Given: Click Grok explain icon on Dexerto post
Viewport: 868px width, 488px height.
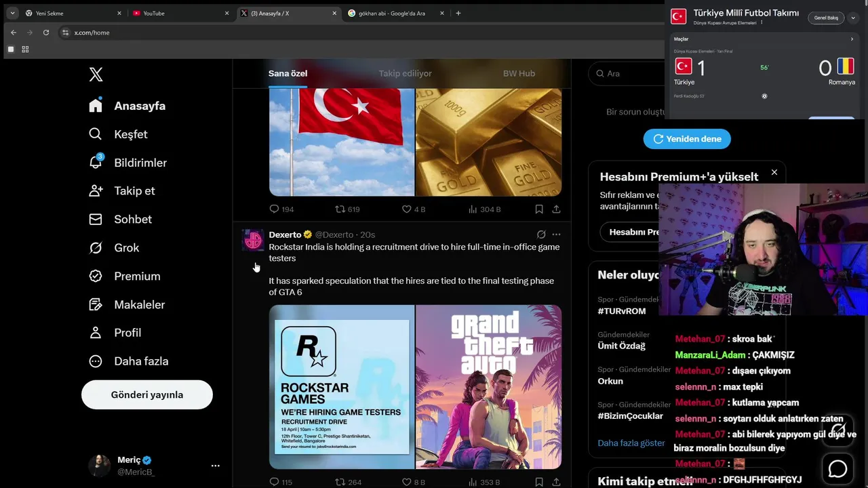Looking at the screenshot, I should pos(541,235).
